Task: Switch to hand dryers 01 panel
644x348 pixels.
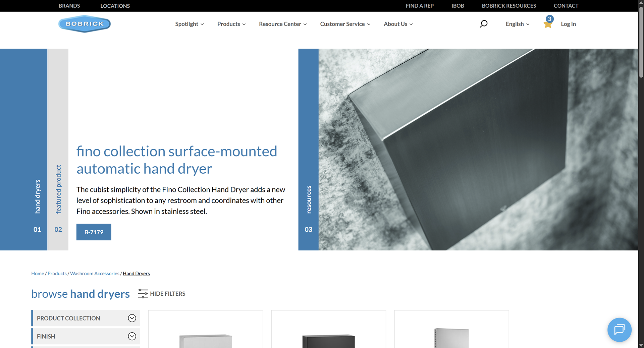Action: click(23, 150)
